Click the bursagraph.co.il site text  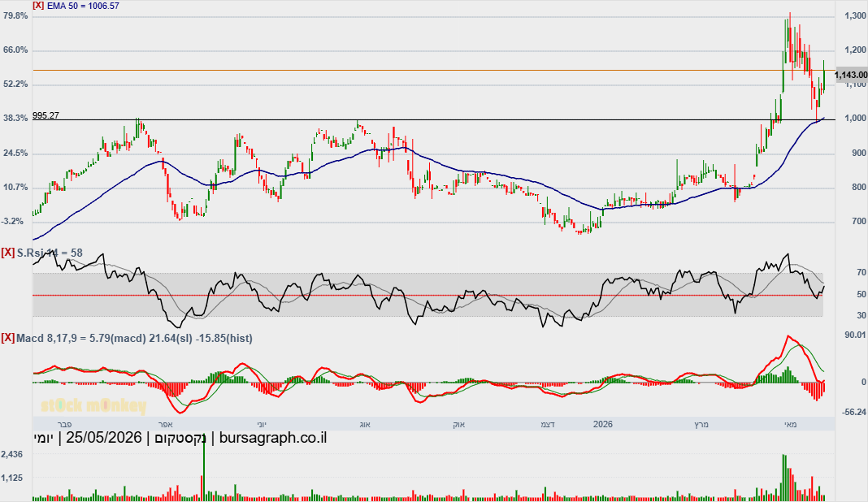273,438
